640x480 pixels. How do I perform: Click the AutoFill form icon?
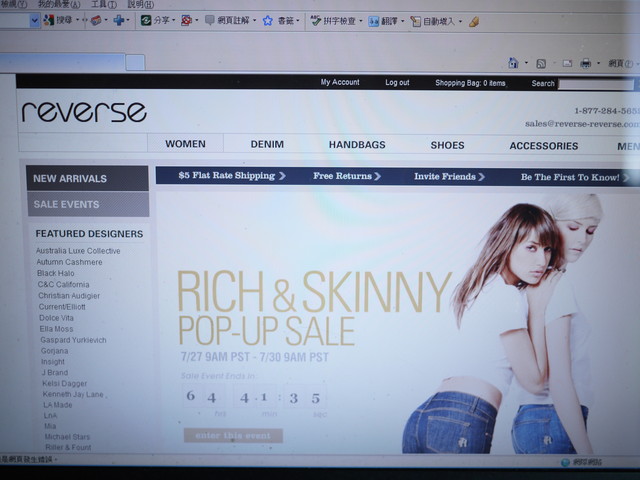click(416, 21)
